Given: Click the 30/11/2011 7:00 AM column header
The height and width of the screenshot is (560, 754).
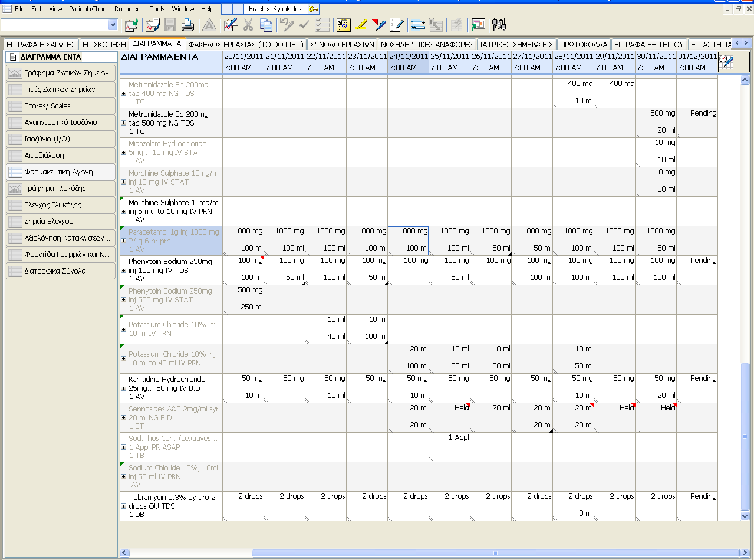Looking at the screenshot, I should coord(656,62).
